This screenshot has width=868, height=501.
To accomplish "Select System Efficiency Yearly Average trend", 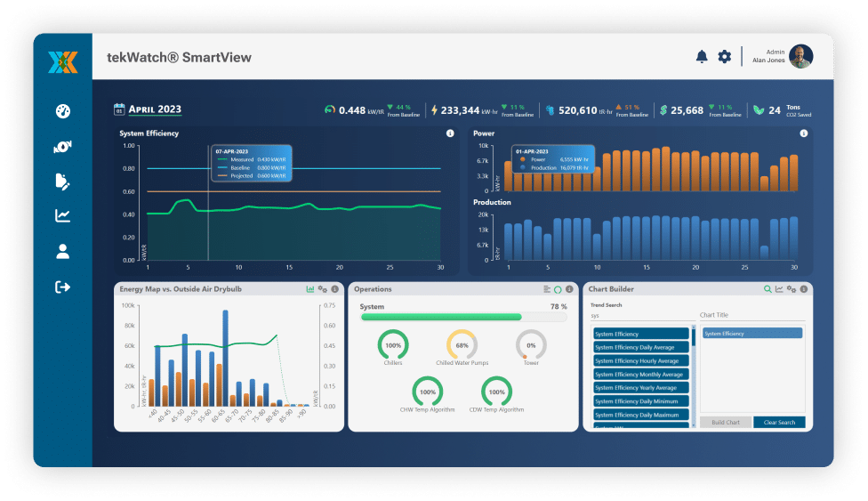I will (641, 388).
